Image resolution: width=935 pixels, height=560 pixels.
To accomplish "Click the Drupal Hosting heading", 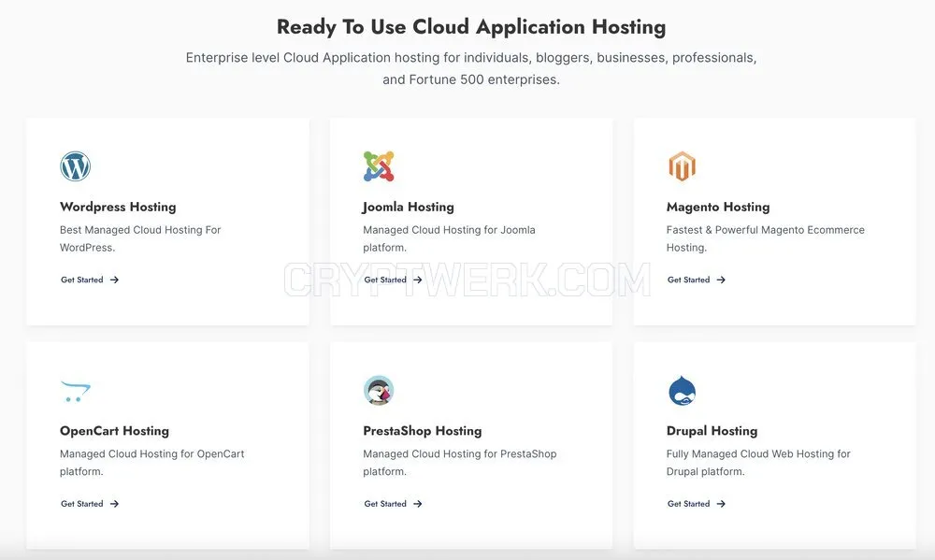I will pyautogui.click(x=712, y=431).
